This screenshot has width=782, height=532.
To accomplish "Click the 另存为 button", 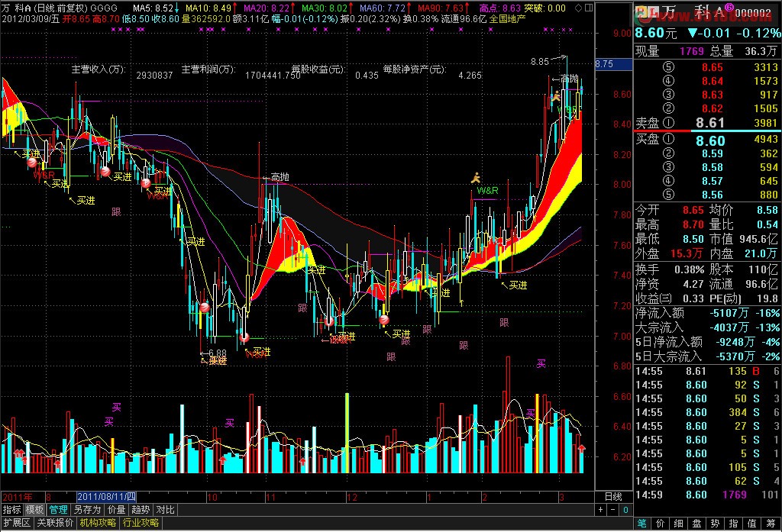I will [x=87, y=510].
